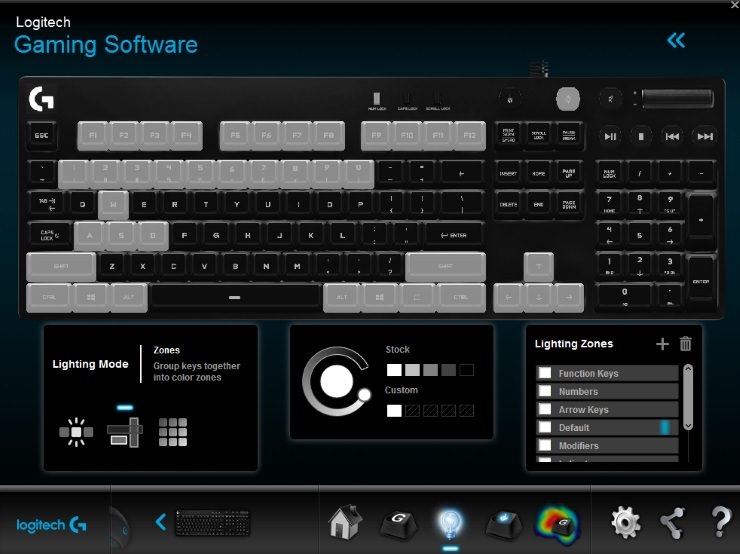
Task: Open game mode settings key icon
Action: pos(504,524)
